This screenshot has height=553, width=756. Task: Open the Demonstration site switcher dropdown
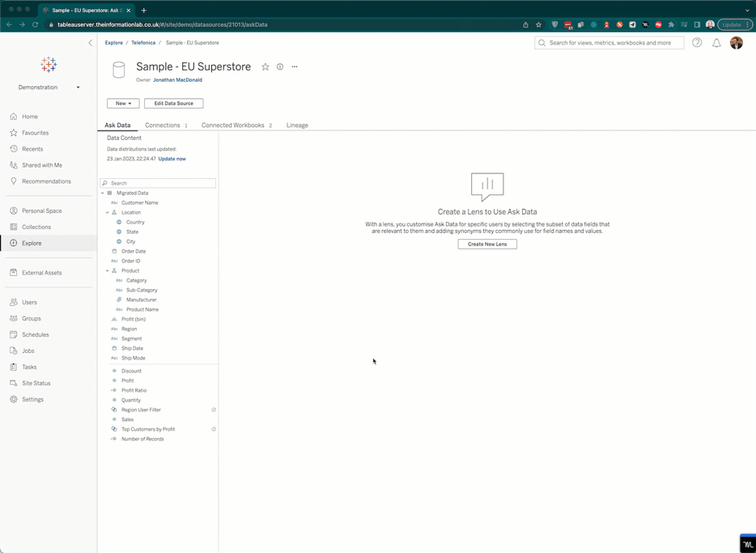click(x=49, y=87)
